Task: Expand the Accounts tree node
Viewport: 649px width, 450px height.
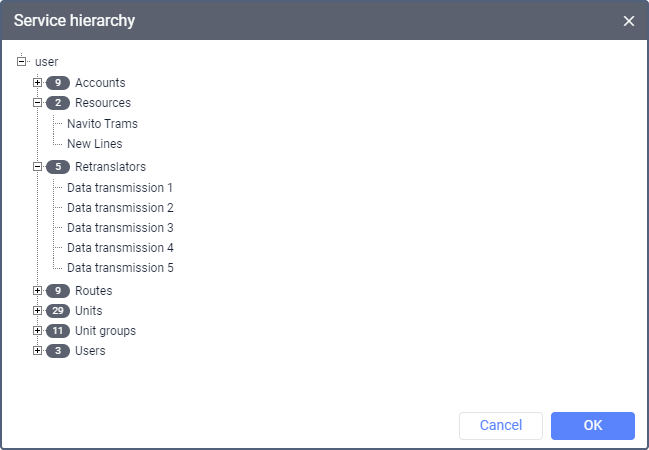Action: [x=38, y=82]
